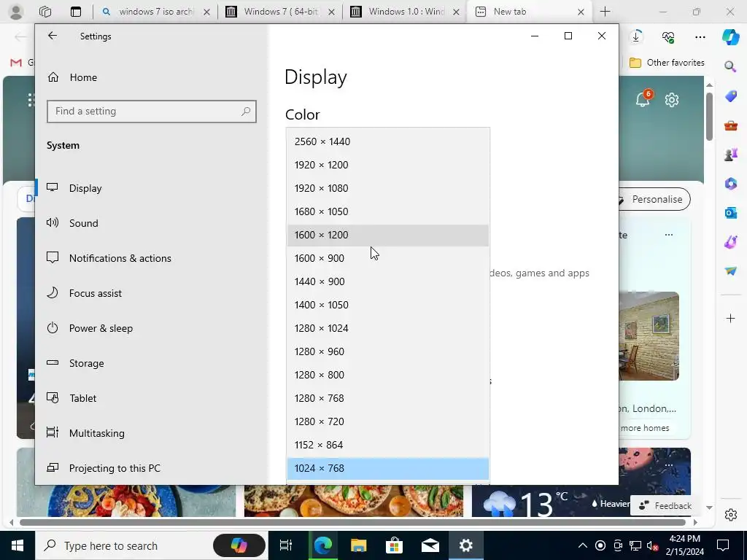Choose the highlighted 1024 × 768 resolution
This screenshot has width=747, height=560.
click(388, 468)
